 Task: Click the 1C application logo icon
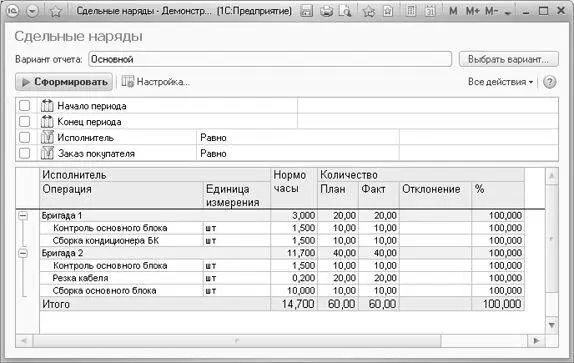click(13, 11)
